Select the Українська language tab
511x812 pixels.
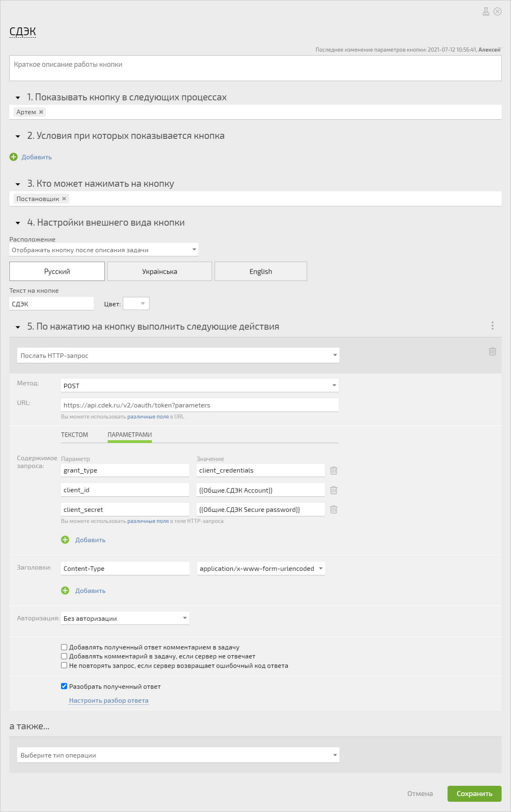(x=160, y=271)
